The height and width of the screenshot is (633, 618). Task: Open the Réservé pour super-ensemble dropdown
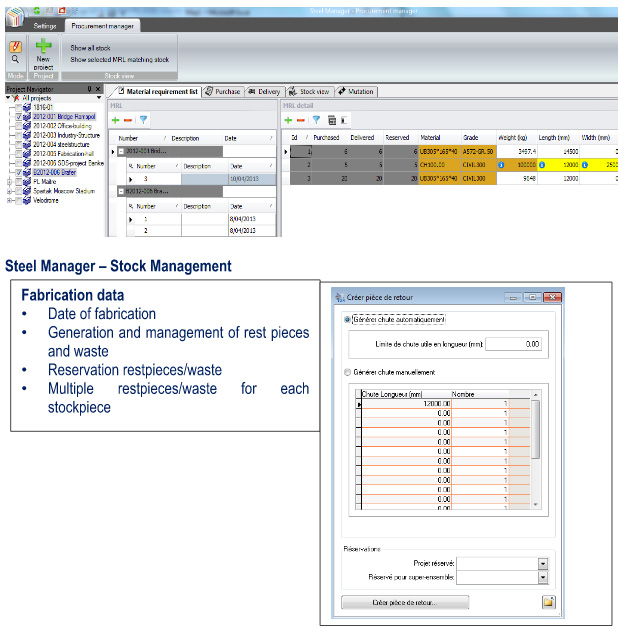[543, 578]
